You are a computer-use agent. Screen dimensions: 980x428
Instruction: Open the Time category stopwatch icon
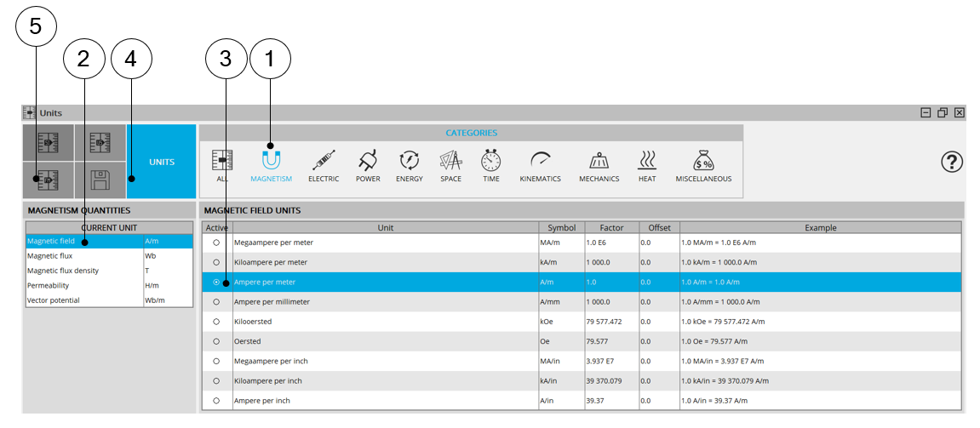click(x=491, y=165)
